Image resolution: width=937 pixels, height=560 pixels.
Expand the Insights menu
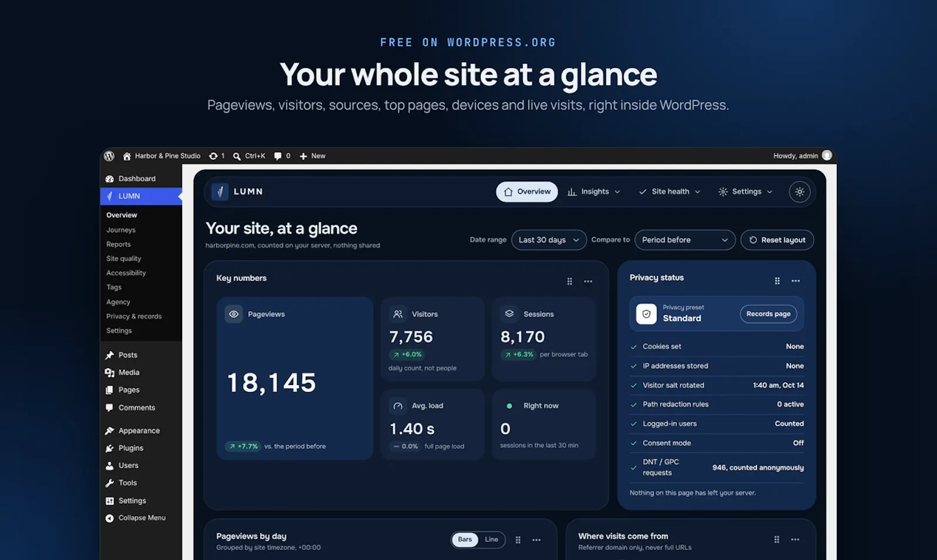click(593, 191)
